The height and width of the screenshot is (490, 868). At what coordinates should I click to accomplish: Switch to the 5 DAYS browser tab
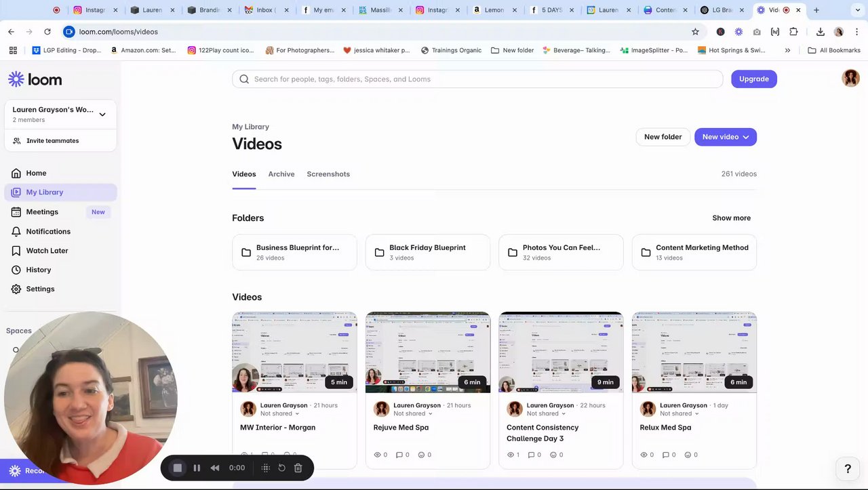pos(552,10)
